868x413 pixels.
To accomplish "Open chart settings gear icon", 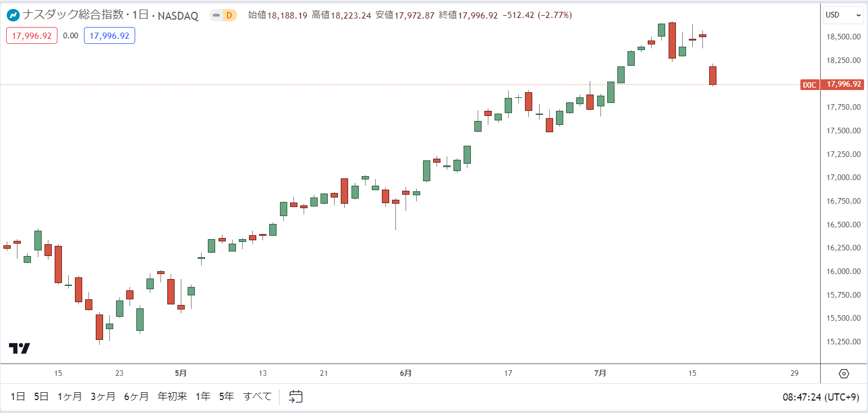I will [x=844, y=374].
